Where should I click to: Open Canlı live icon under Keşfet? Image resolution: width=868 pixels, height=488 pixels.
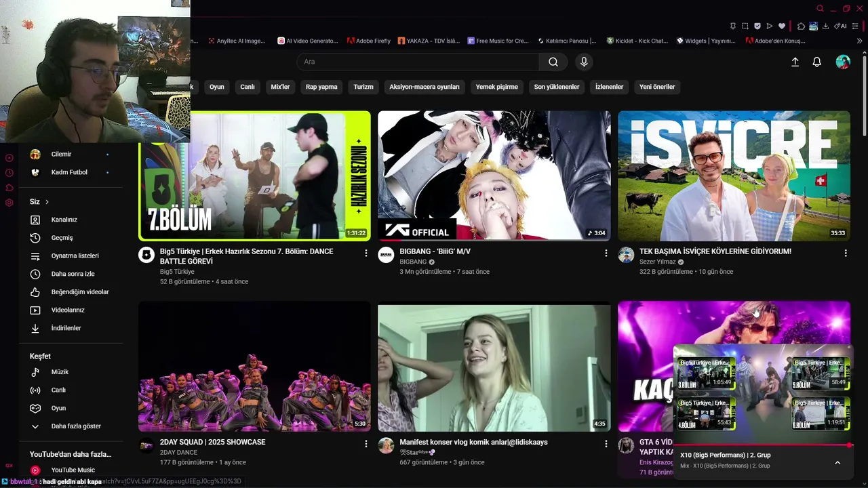[x=35, y=390]
